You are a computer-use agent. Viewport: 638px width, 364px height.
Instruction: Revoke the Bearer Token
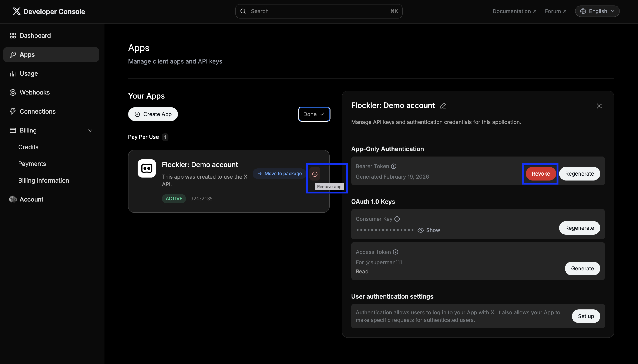point(541,174)
